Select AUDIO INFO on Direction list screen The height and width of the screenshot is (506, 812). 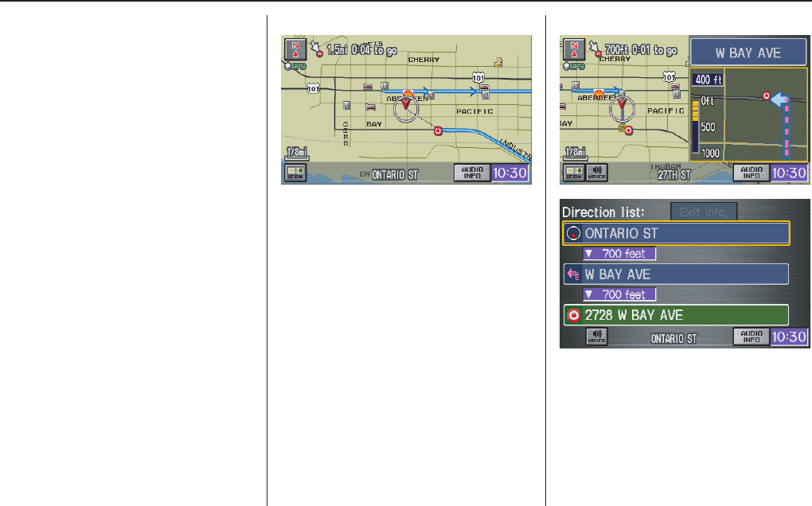751,337
